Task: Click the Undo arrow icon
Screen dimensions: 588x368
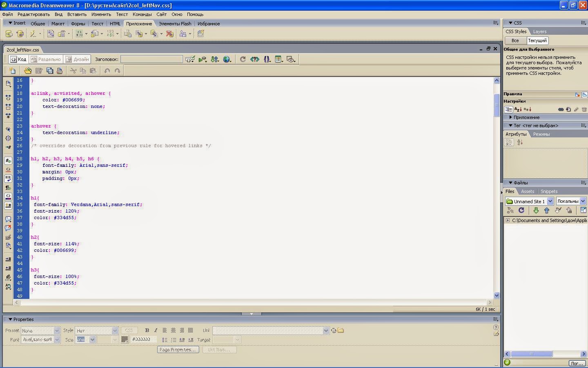Action: click(107, 71)
